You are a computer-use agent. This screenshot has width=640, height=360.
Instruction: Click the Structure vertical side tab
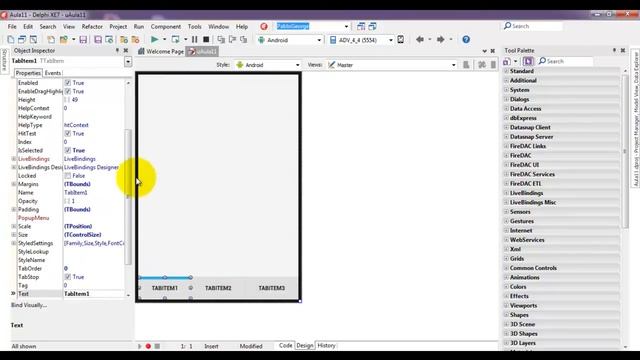[x=4, y=61]
